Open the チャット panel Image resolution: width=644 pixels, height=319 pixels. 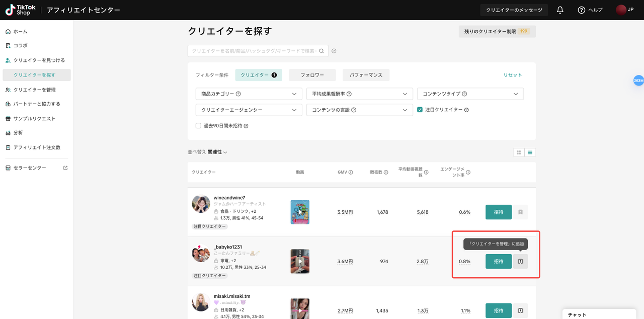tap(599, 314)
